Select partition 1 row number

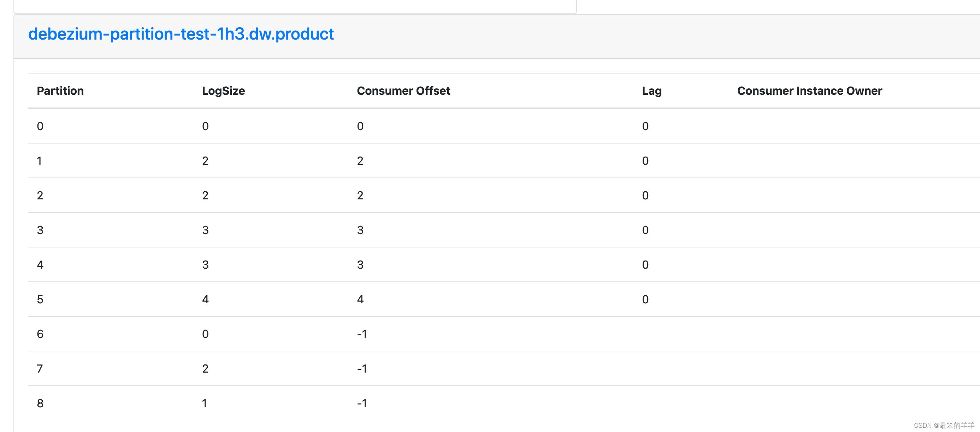tap(39, 161)
